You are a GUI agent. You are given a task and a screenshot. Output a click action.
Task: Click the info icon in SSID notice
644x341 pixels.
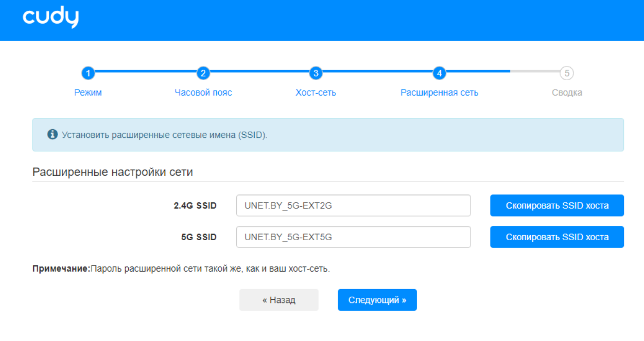point(52,135)
